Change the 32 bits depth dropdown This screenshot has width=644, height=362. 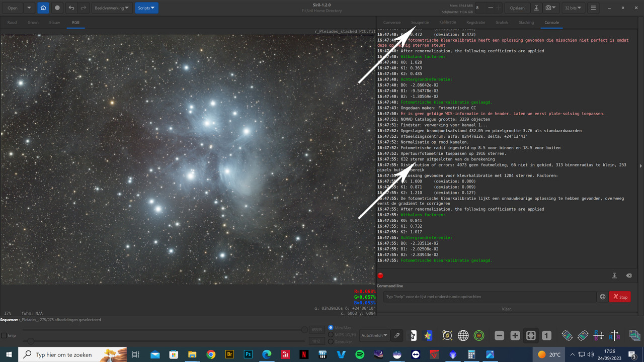(573, 8)
